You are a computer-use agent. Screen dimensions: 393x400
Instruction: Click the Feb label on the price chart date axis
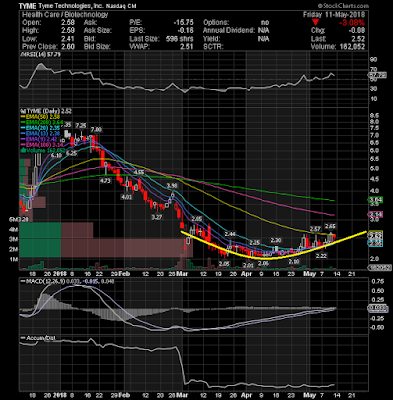coord(124,273)
